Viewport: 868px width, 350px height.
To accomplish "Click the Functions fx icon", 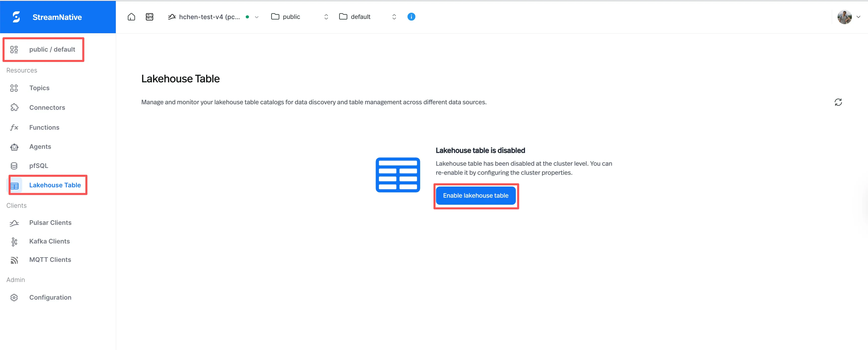I will [14, 127].
